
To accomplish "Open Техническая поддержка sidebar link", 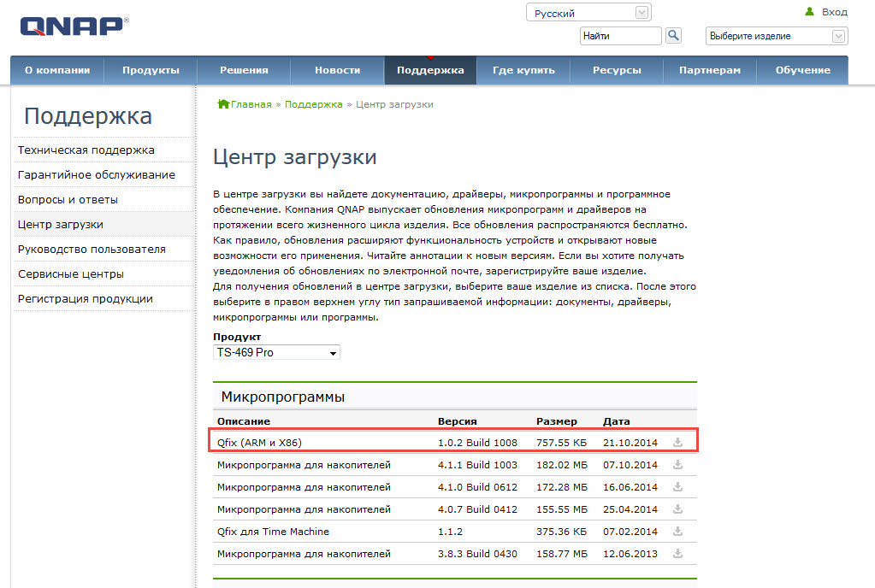I will (86, 150).
